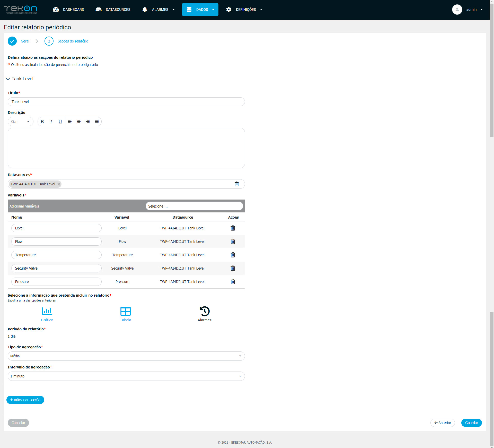Click the admin avatar icon
494x448 pixels.
457,10
